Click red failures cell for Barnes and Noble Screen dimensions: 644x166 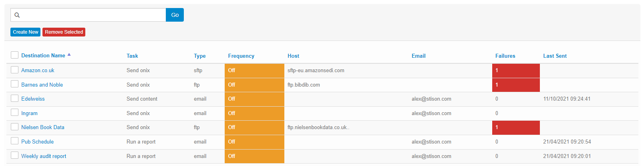click(516, 85)
